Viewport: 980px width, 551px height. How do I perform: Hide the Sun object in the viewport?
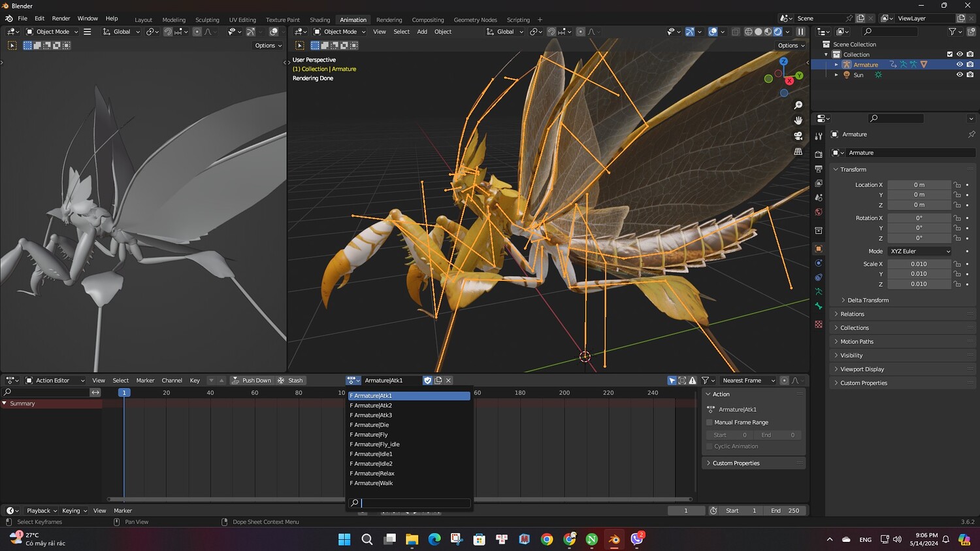[x=960, y=75]
